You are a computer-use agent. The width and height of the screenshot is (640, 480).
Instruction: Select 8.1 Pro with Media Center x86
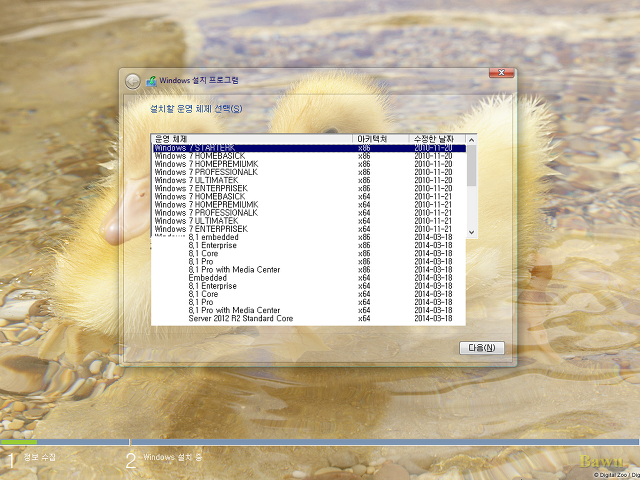[x=309, y=270]
